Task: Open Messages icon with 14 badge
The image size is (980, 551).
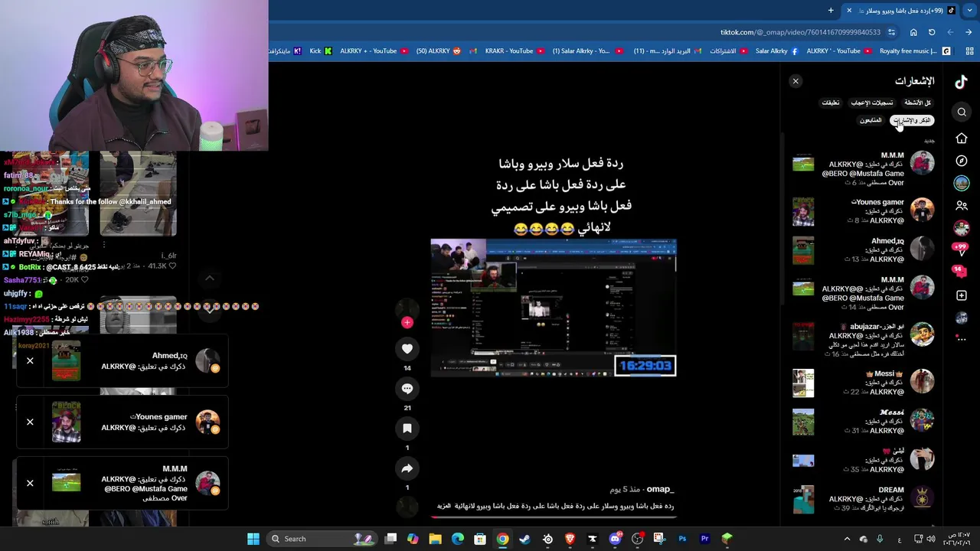Action: 960,270
